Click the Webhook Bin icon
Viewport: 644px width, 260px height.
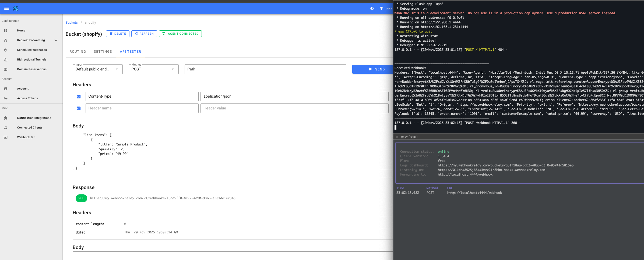(6, 137)
